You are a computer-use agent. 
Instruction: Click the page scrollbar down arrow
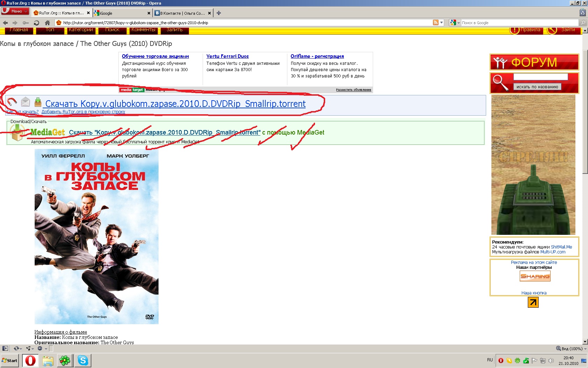pyautogui.click(x=585, y=342)
